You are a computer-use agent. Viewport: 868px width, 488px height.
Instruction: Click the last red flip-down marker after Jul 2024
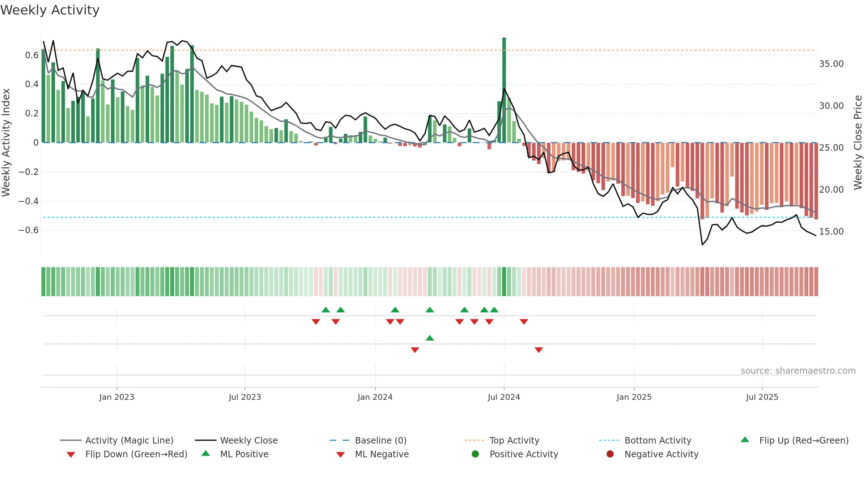point(524,322)
